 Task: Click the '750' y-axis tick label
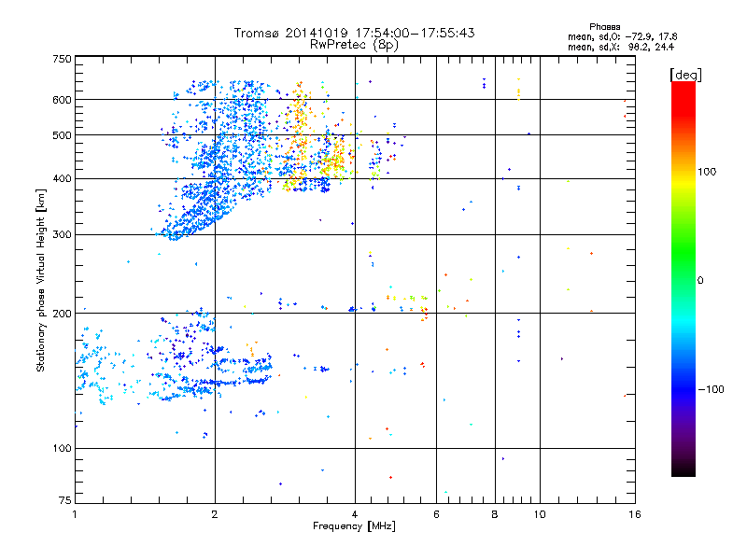pyautogui.click(x=62, y=59)
